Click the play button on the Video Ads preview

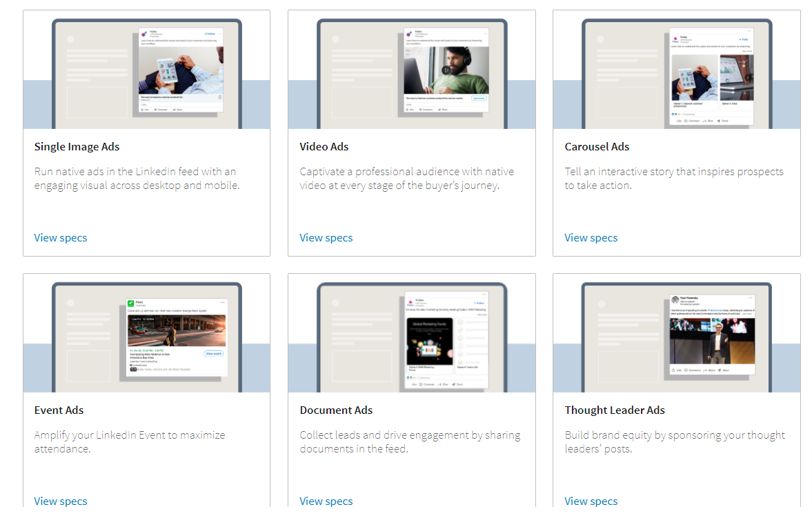tap(446, 70)
